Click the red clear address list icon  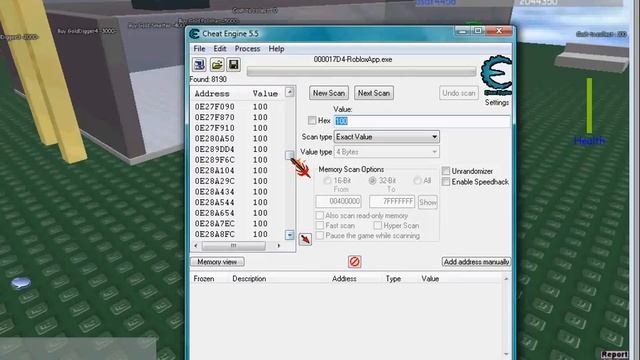354,262
